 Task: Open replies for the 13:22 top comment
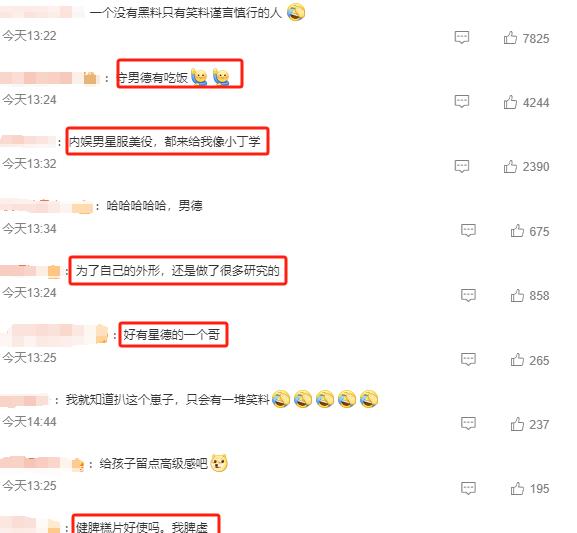[462, 37]
